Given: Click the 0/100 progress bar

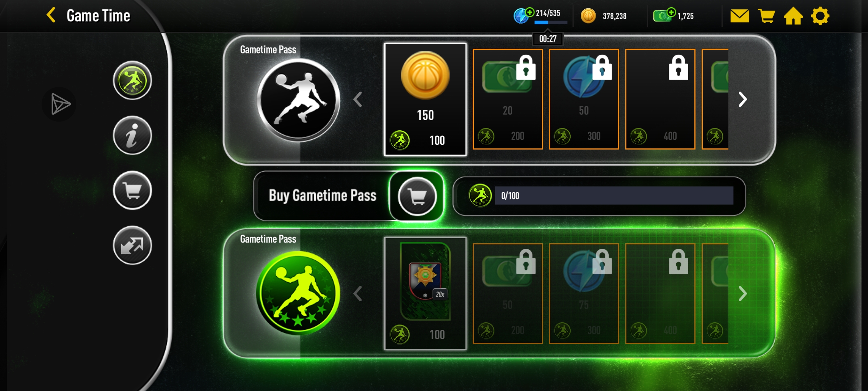Looking at the screenshot, I should pos(614,195).
